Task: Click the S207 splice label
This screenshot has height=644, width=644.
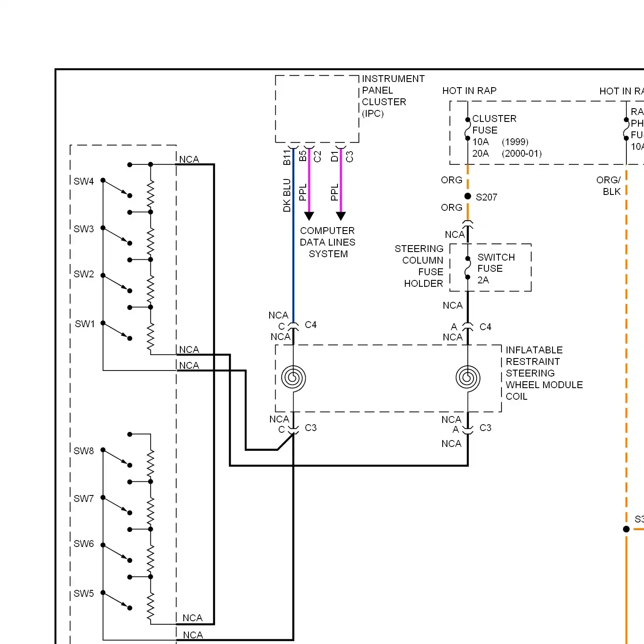Action: tap(486, 197)
